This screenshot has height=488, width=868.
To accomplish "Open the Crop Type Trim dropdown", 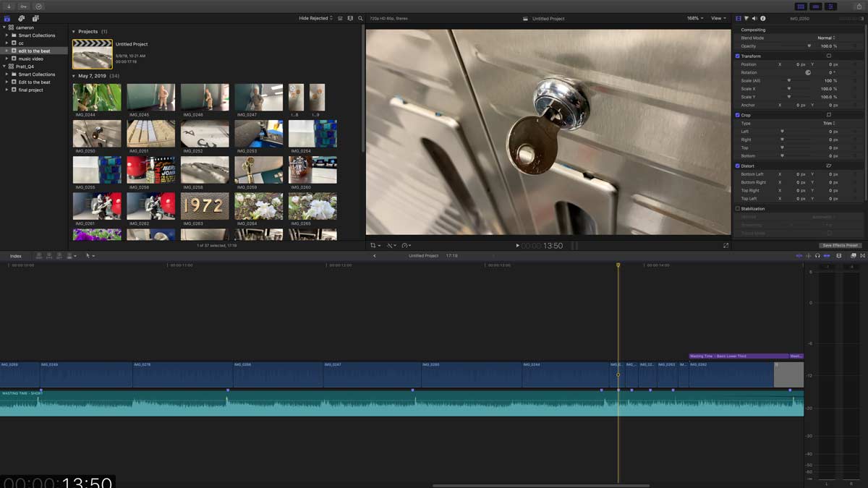I will (x=829, y=123).
